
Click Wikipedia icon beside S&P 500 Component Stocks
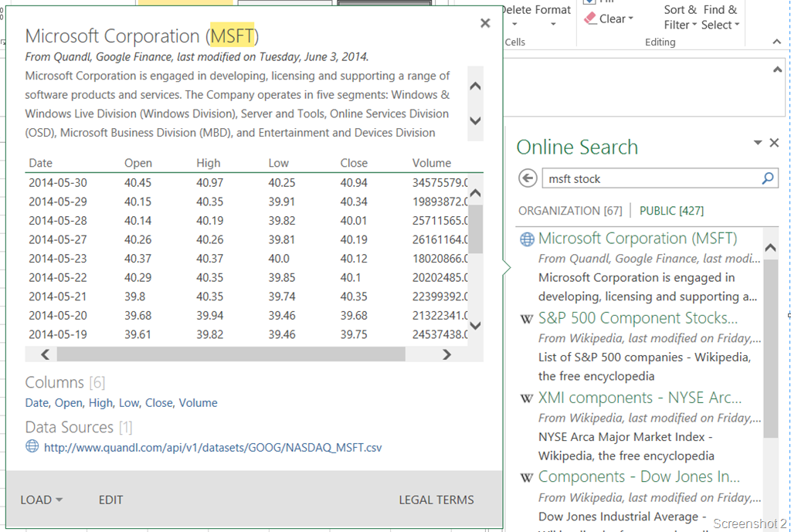pos(527,319)
